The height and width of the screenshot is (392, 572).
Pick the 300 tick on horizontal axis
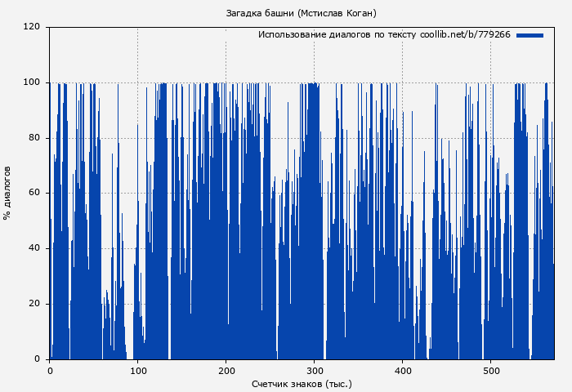[314, 371]
